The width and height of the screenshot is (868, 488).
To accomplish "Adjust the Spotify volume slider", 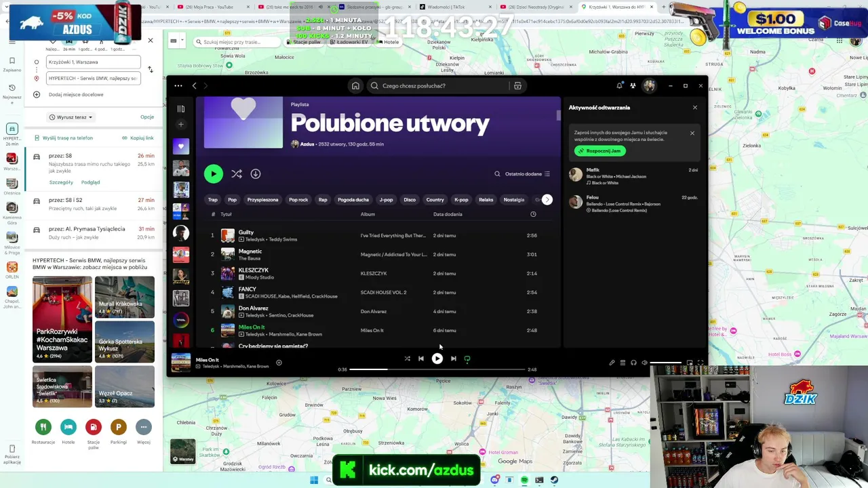I will point(666,363).
